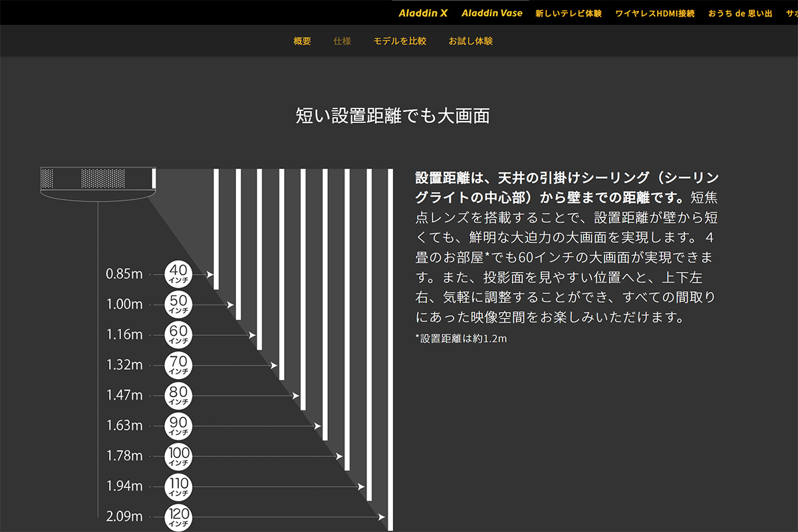798x532 pixels.
Task: Open the おうち de 思い出 link
Action: click(740, 13)
